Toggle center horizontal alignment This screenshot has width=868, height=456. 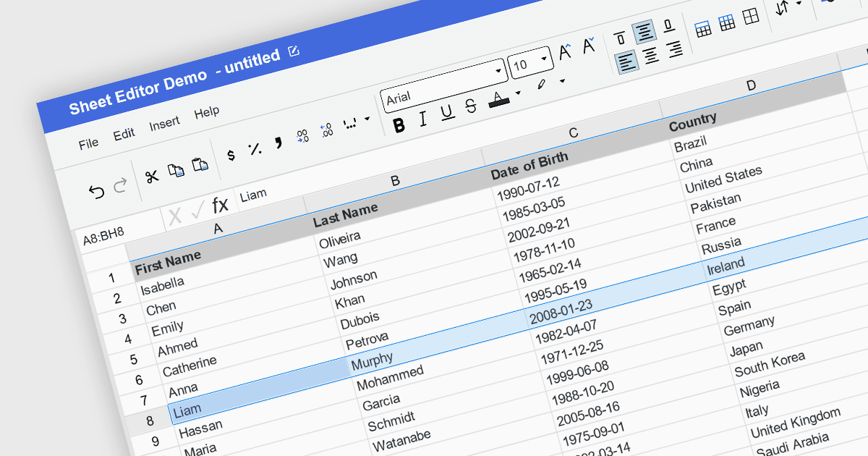click(x=651, y=56)
